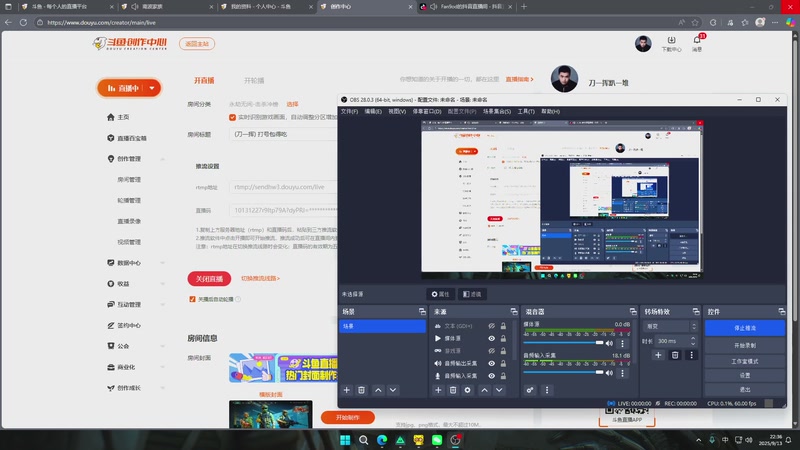Image resolution: width=800 pixels, height=450 pixels.
Task: Expand 数据中心 sidebar section
Action: [x=162, y=263]
